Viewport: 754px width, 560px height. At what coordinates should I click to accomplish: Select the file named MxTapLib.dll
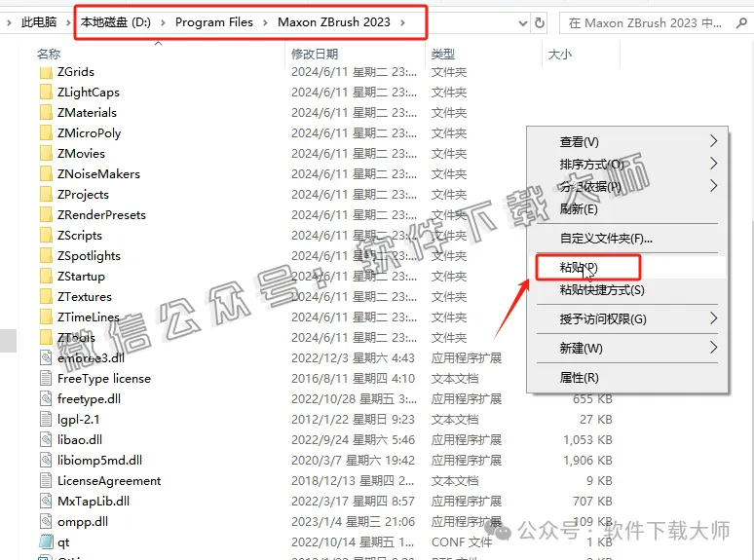(x=94, y=502)
